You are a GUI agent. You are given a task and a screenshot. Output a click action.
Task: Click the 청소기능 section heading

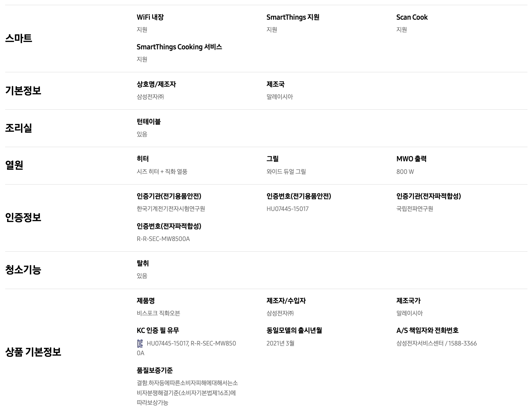coord(23,270)
